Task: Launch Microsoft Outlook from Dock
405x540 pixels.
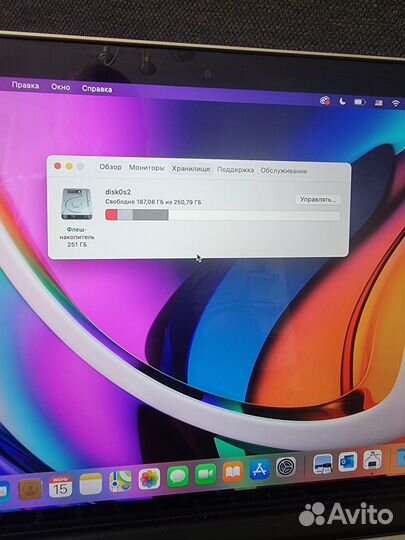Action: [x=347, y=462]
